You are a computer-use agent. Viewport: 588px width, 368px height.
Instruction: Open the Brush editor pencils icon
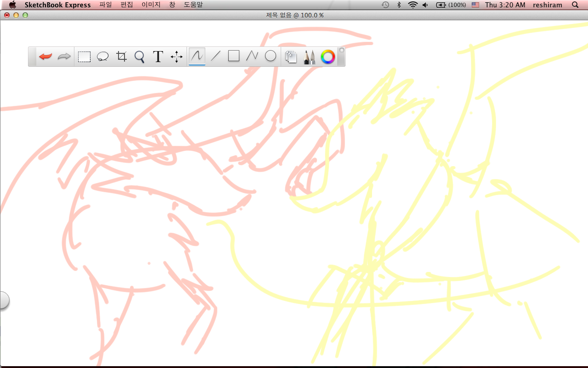pos(309,57)
